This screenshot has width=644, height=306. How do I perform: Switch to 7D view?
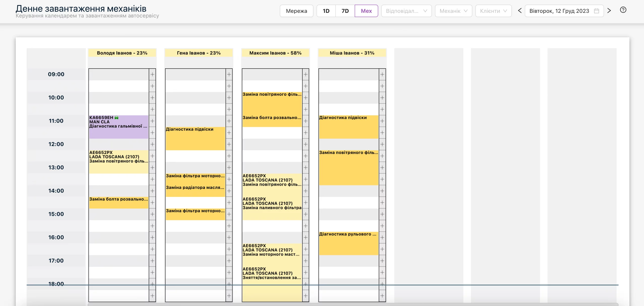tap(345, 11)
